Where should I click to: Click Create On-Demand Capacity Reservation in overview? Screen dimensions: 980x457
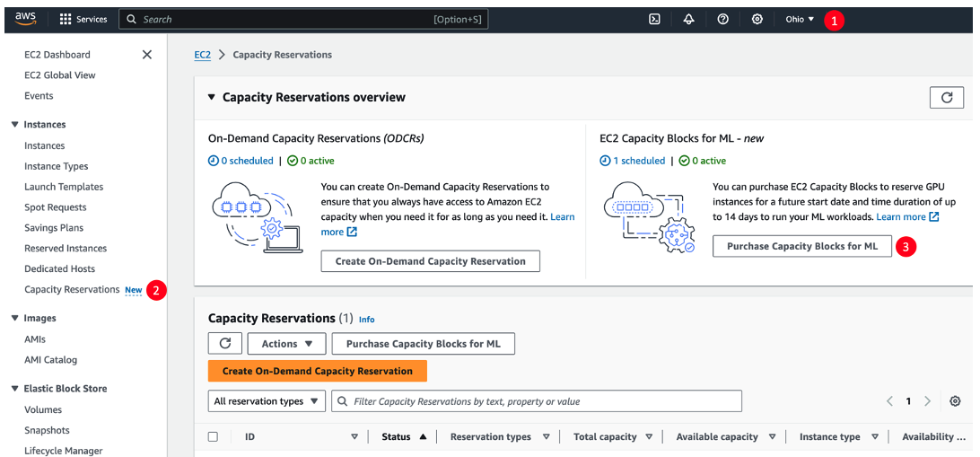[x=431, y=261]
